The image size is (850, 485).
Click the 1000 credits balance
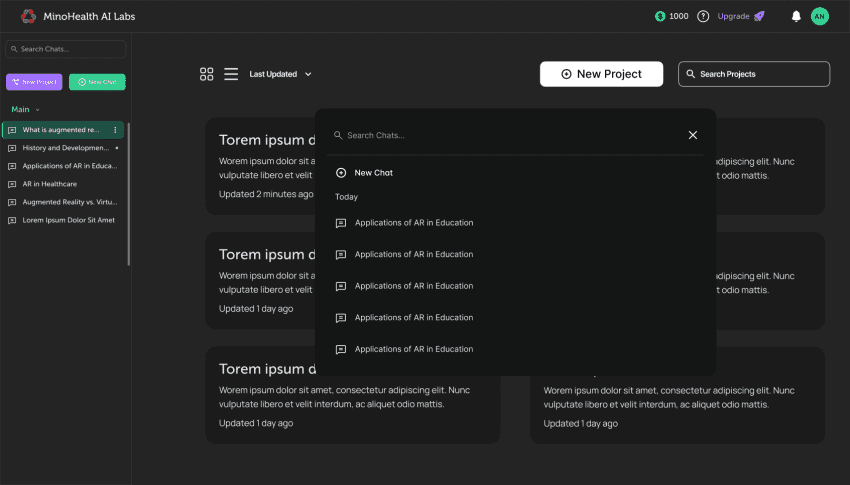pos(679,16)
